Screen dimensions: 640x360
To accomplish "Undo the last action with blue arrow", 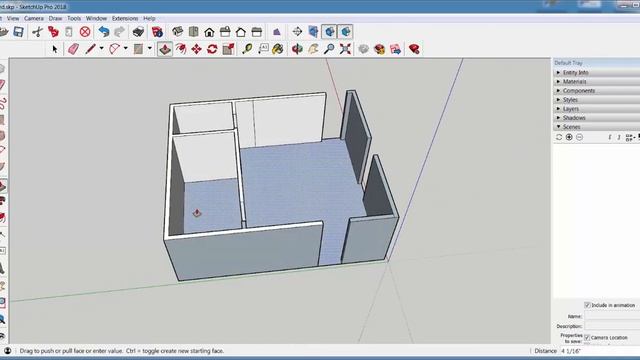I will (x=104, y=32).
